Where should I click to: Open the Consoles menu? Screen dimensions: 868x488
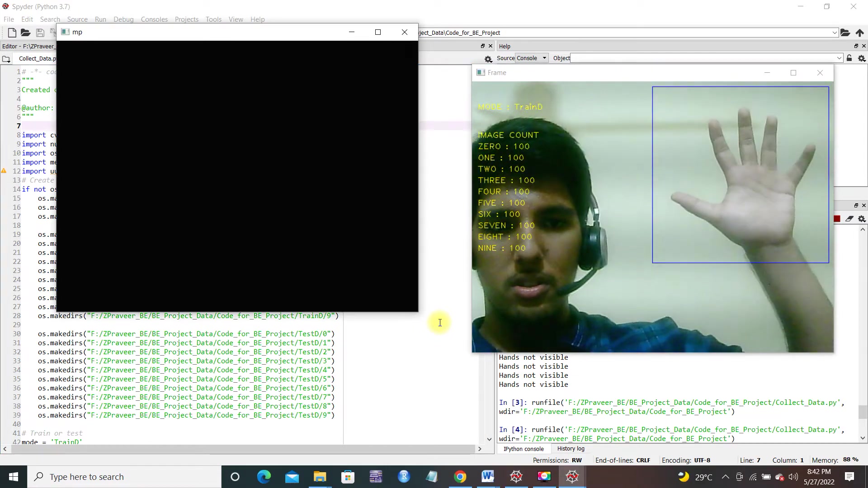coord(154,19)
